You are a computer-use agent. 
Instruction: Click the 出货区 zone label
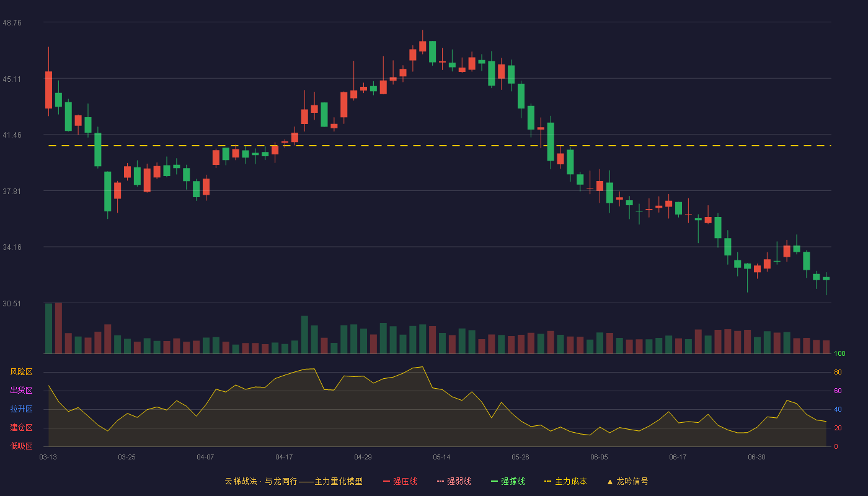[21, 391]
